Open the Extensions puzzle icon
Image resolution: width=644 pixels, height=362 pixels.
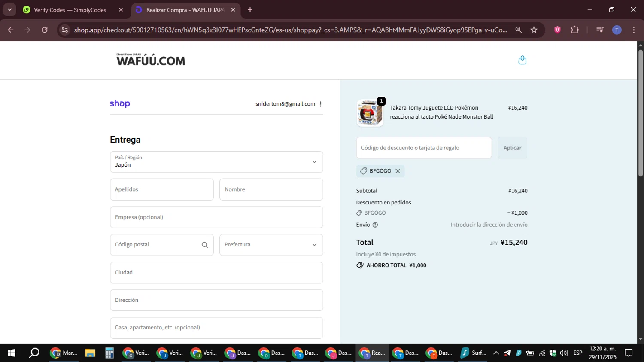pyautogui.click(x=574, y=30)
